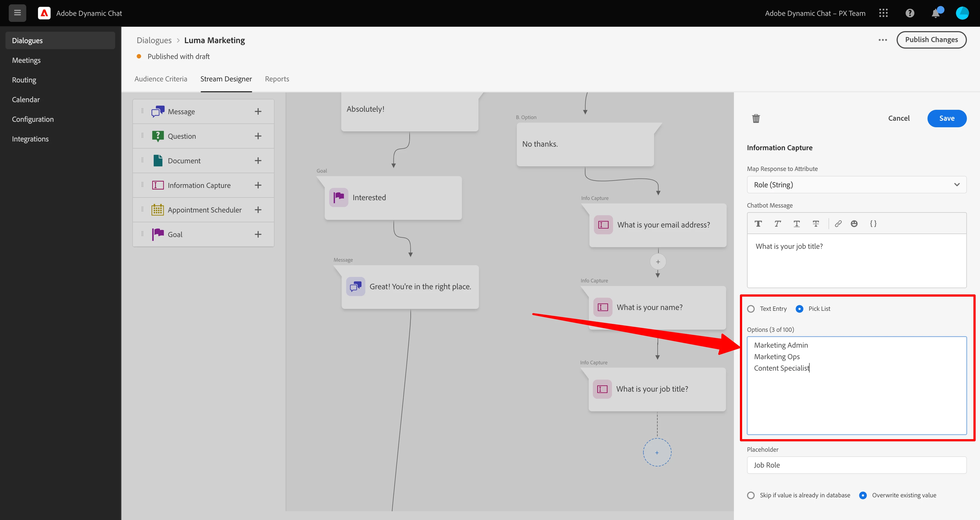Click the Publish Changes button
The image size is (980, 520).
click(x=931, y=40)
